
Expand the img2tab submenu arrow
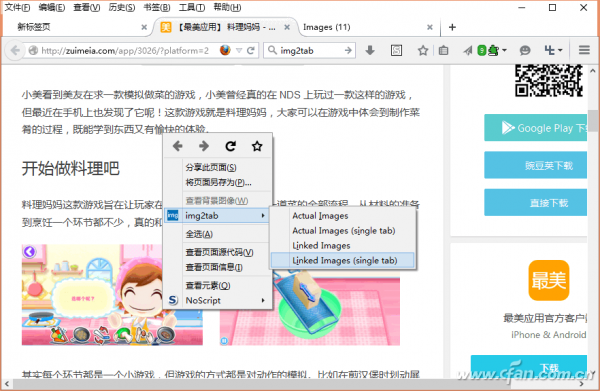263,215
